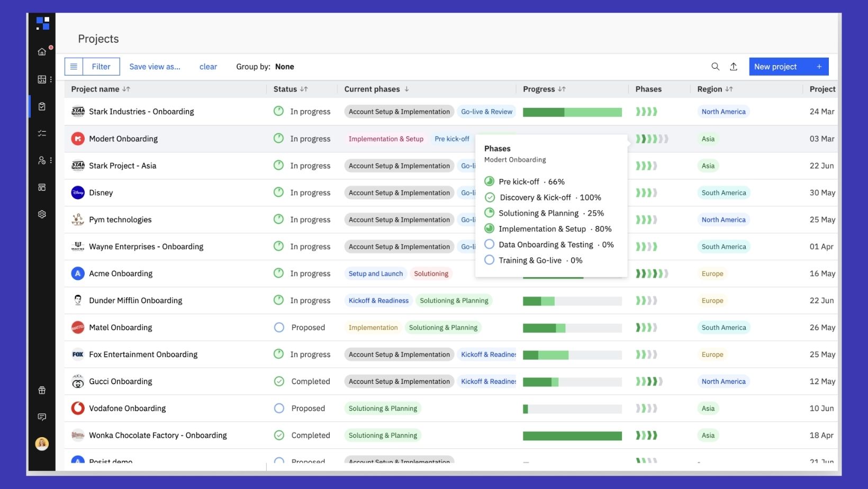Expand more options beside people sidebar icon
Screen dimensions: 868x489
click(x=51, y=160)
